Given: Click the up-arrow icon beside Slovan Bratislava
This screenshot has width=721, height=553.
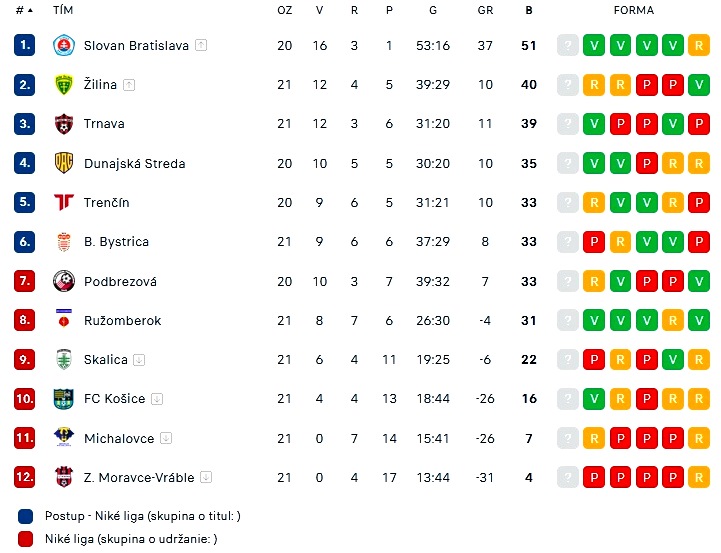Looking at the screenshot, I should pyautogui.click(x=201, y=46).
